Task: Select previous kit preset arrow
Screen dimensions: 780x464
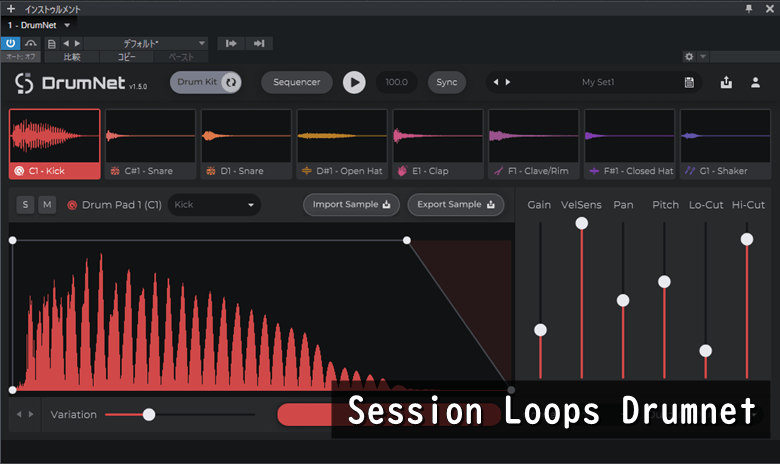Action: pos(495,82)
